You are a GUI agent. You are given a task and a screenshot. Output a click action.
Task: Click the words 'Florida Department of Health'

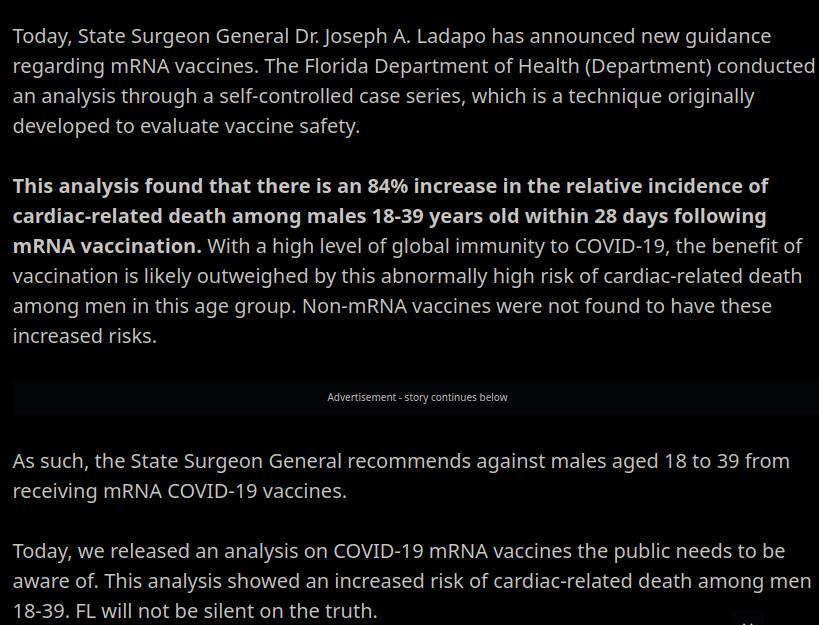click(x=442, y=66)
